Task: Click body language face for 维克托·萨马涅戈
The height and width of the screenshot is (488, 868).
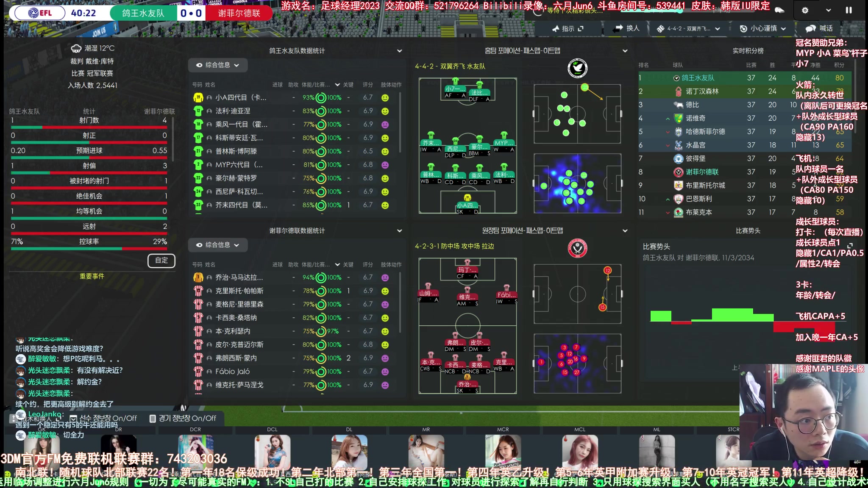Action: click(x=385, y=385)
